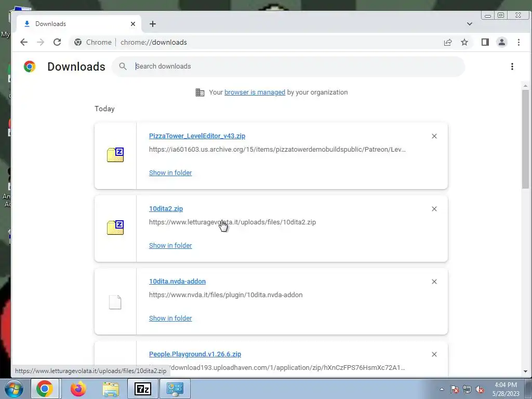This screenshot has height=399, width=532.
Task: Select the Downloads tab
Action: coord(78,24)
